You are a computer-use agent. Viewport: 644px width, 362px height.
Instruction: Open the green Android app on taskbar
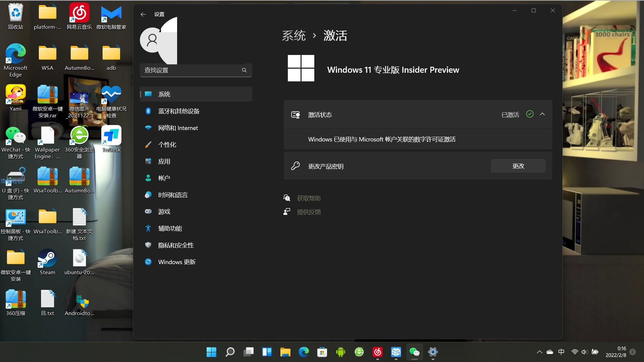(x=341, y=352)
